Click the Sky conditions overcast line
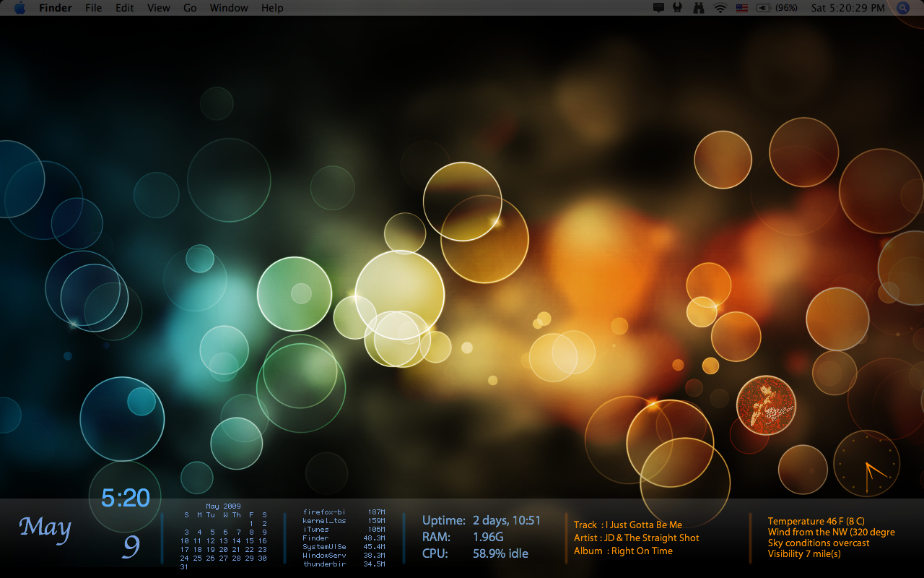This screenshot has width=924, height=578. (x=819, y=543)
